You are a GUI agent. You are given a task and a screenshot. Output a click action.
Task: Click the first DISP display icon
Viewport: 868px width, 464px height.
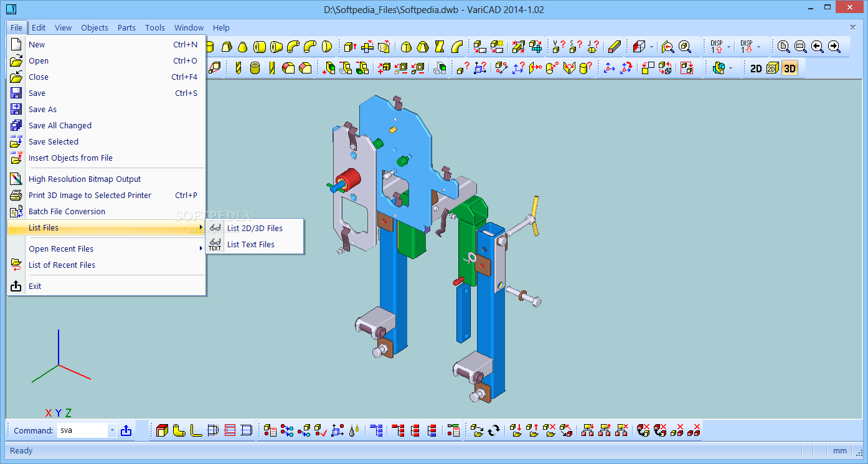tap(717, 47)
